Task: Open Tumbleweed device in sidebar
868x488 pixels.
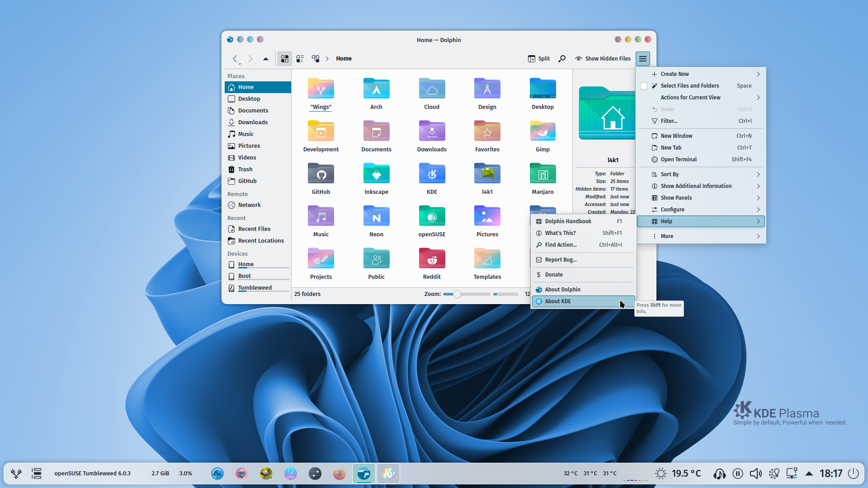Action: tap(258, 288)
